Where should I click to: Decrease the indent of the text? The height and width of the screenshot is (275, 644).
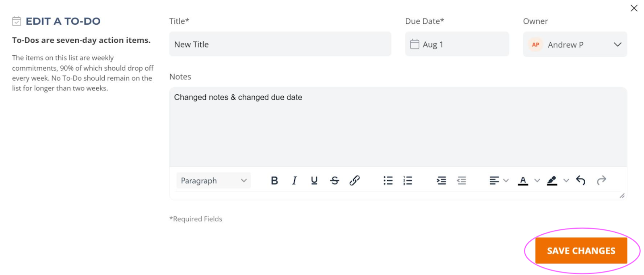[461, 181]
